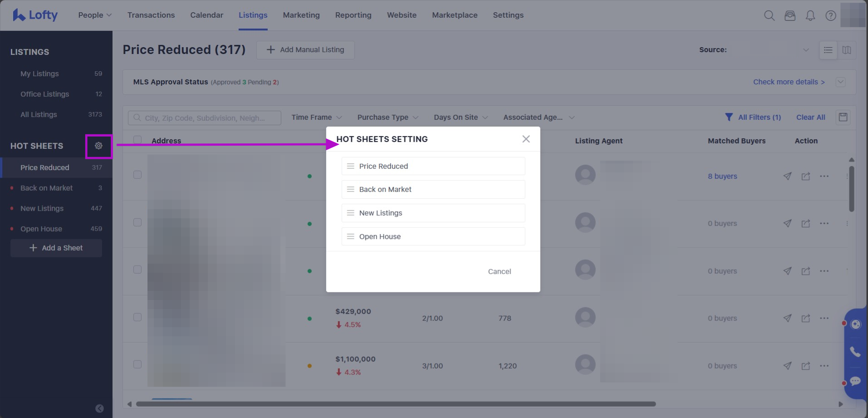The width and height of the screenshot is (868, 418).
Task: Click the horizontal scrollbar under listings table
Action: [x=396, y=404]
